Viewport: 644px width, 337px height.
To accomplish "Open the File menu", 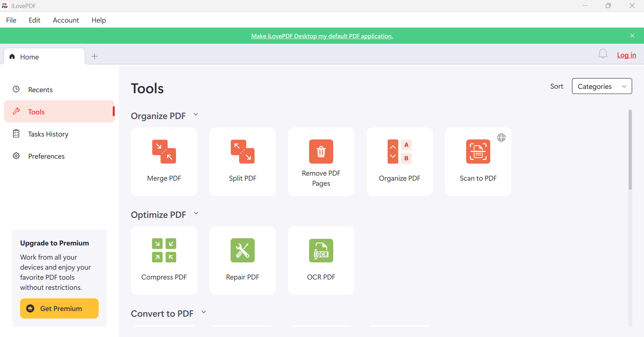I will (x=11, y=20).
